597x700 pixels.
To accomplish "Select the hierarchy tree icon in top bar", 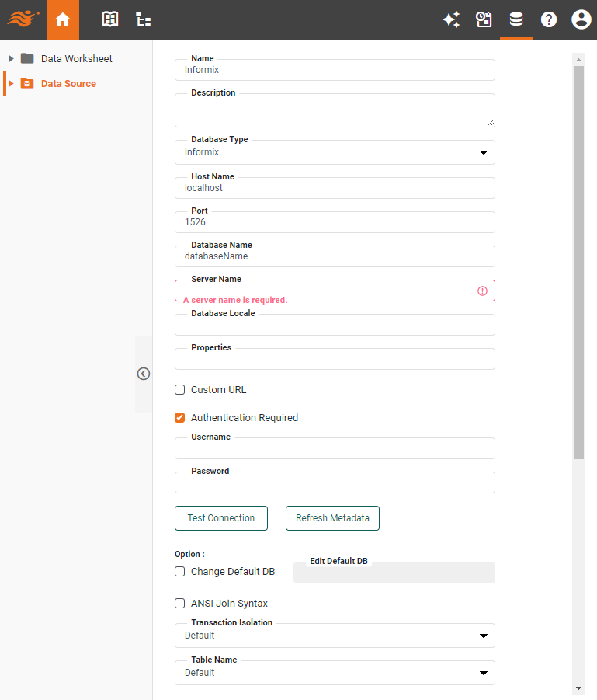I will click(x=143, y=19).
